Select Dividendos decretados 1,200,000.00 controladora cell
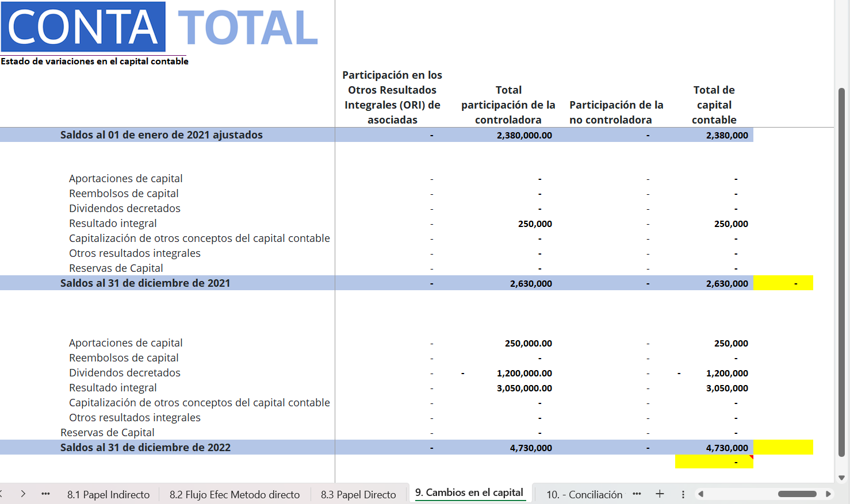Viewport: 850px width, 504px height. pyautogui.click(x=508, y=373)
